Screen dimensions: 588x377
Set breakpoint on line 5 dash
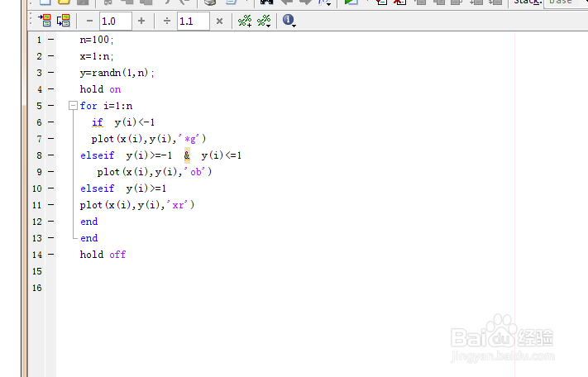[51, 106]
